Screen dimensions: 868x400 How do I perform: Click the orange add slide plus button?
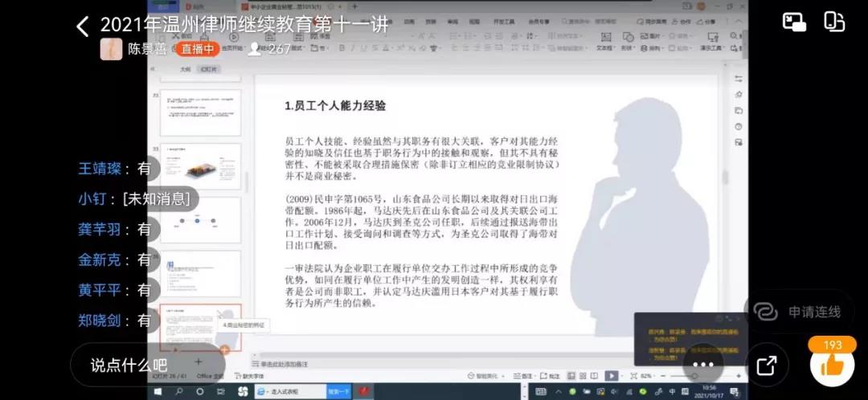coord(225,350)
